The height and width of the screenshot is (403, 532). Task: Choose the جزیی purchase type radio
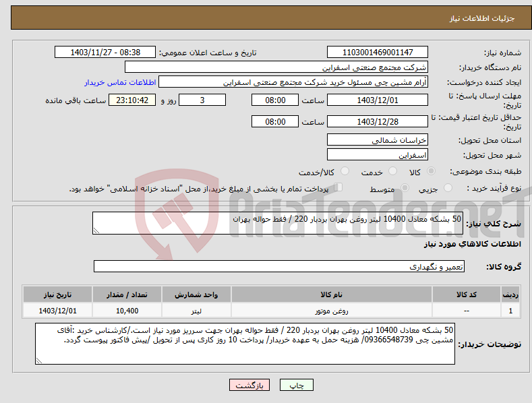(448, 187)
